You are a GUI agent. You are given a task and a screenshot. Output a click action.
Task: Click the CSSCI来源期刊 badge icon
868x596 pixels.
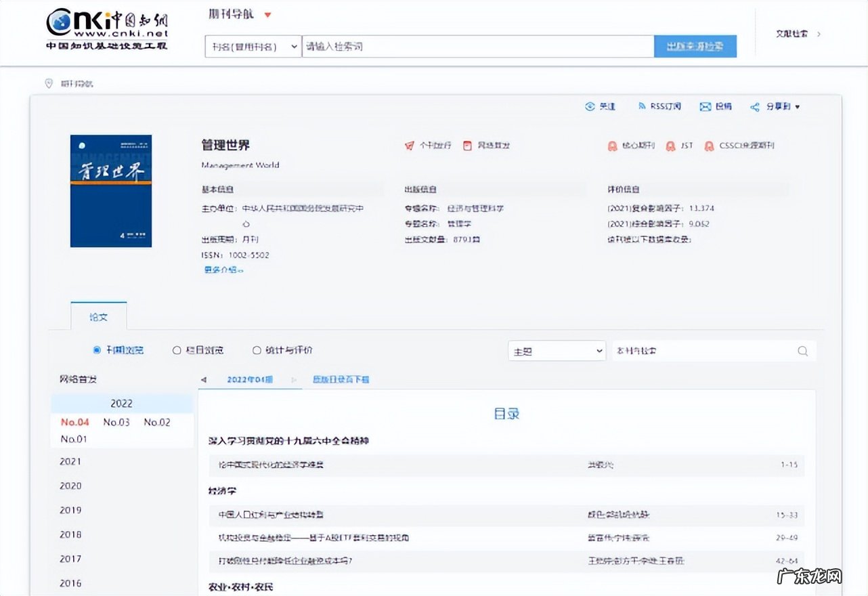pos(709,146)
